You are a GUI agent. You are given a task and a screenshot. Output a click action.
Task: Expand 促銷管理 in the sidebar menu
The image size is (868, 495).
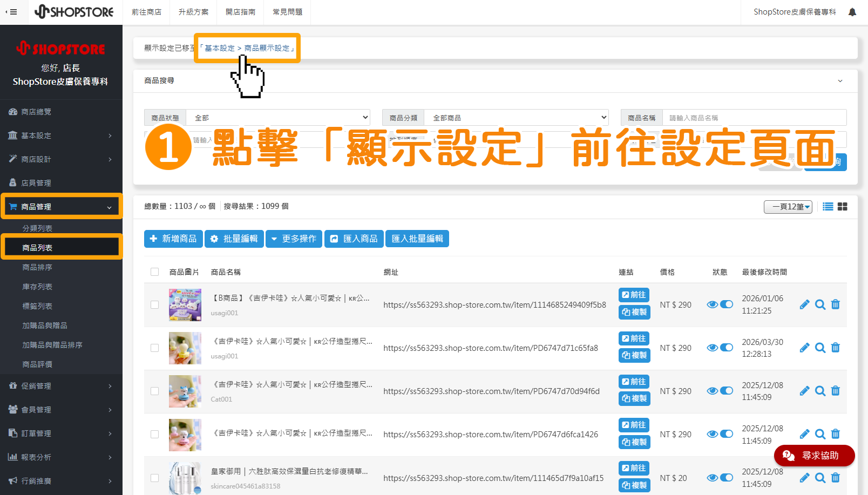click(37, 385)
